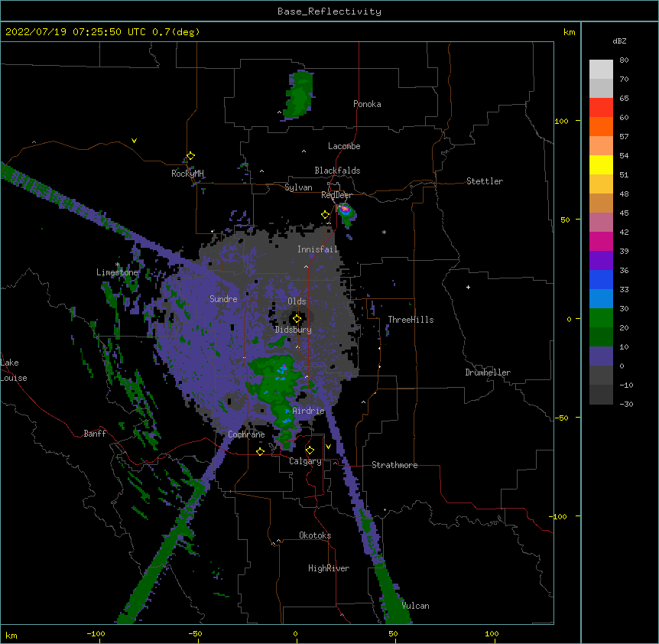
Task: Pick the yellow 51-54 dBZ legend swatch
Action: pos(601,164)
